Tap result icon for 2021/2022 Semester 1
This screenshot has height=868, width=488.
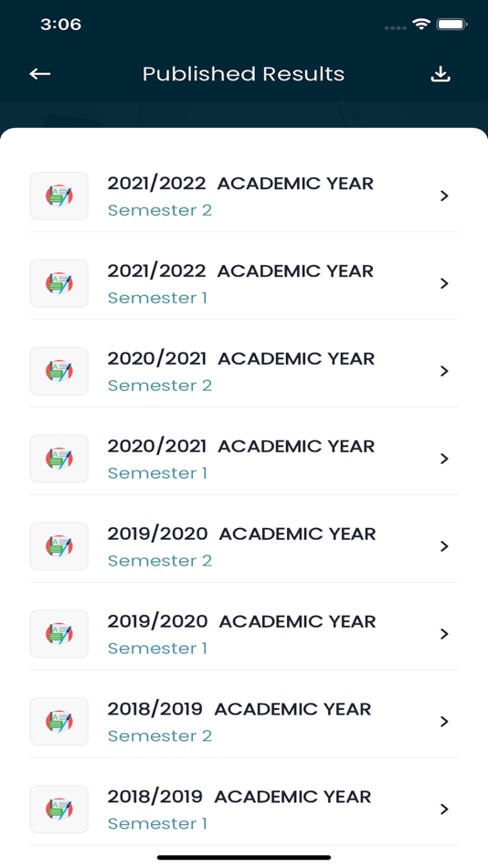tap(58, 283)
